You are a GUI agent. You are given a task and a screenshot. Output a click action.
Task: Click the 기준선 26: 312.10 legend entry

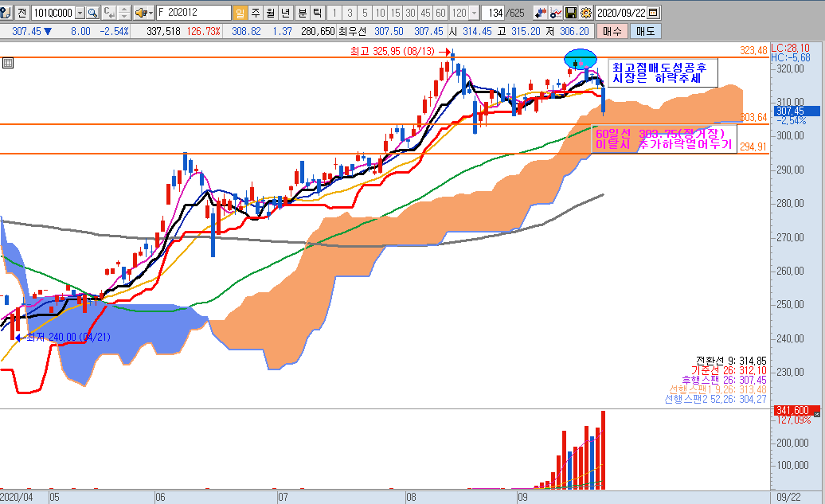[x=729, y=370]
